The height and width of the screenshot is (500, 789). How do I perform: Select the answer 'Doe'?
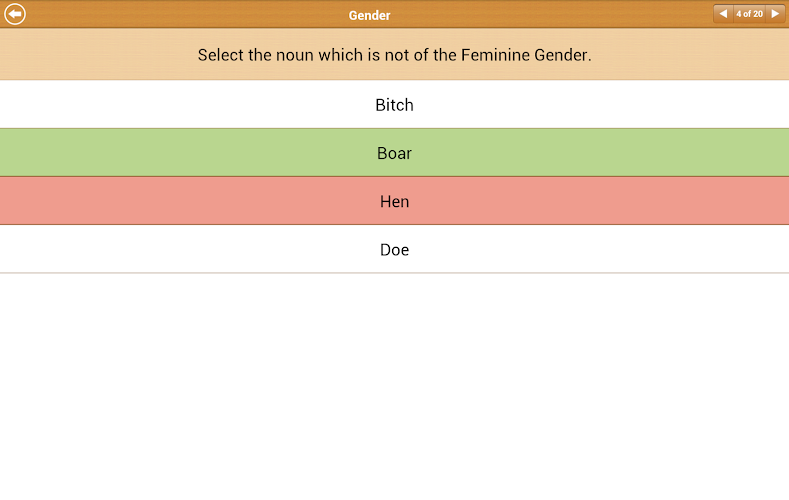[394, 250]
